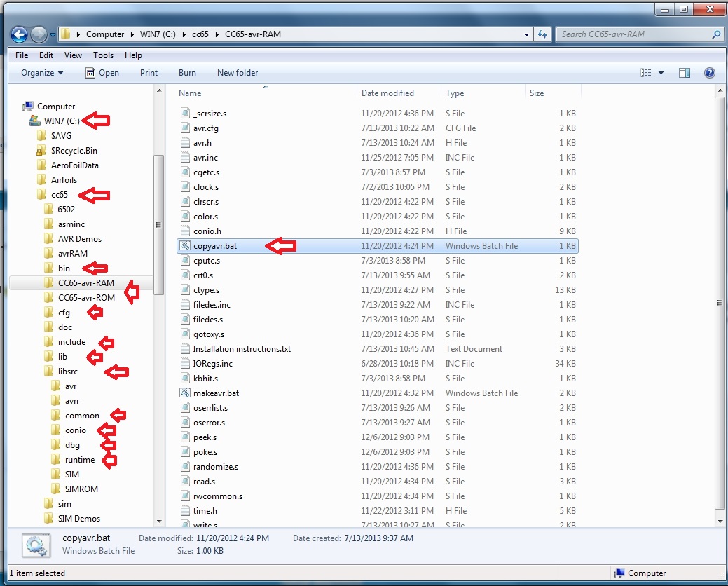The width and height of the screenshot is (728, 586).
Task: Toggle the preview pane icon
Action: 685,73
